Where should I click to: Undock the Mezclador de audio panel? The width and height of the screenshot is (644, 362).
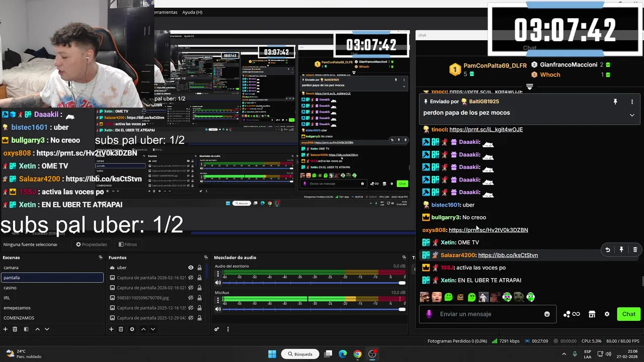click(404, 257)
